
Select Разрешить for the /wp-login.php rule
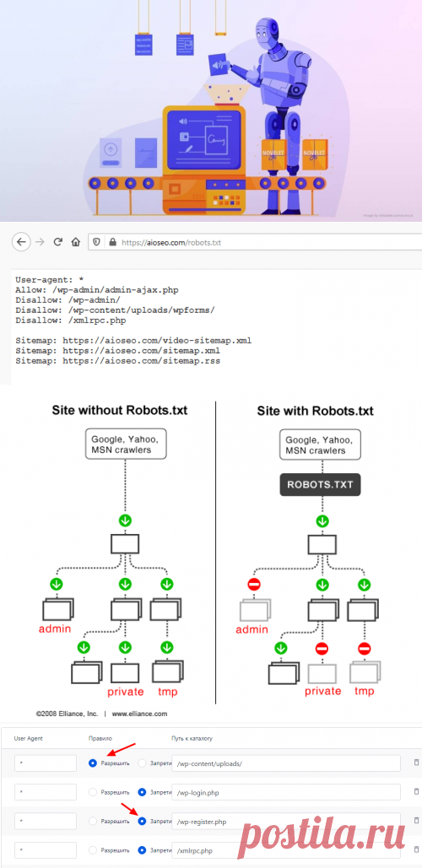[93, 792]
